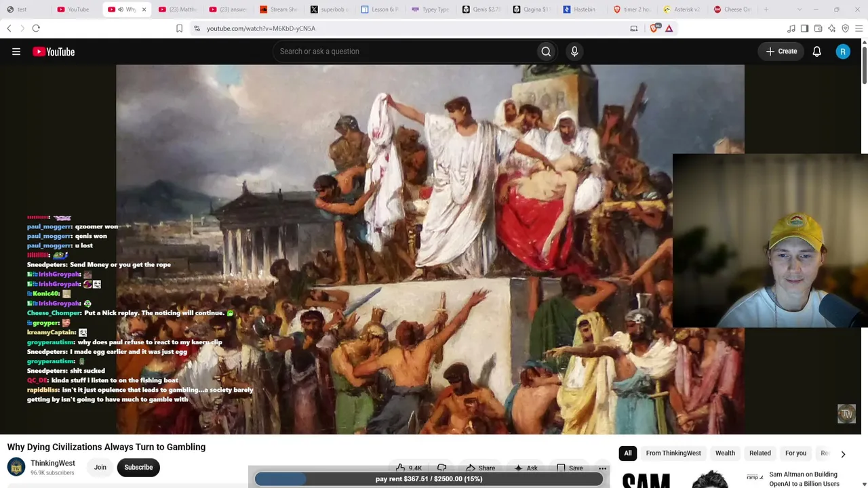Share the video
The image size is (868, 488).
pos(480,468)
